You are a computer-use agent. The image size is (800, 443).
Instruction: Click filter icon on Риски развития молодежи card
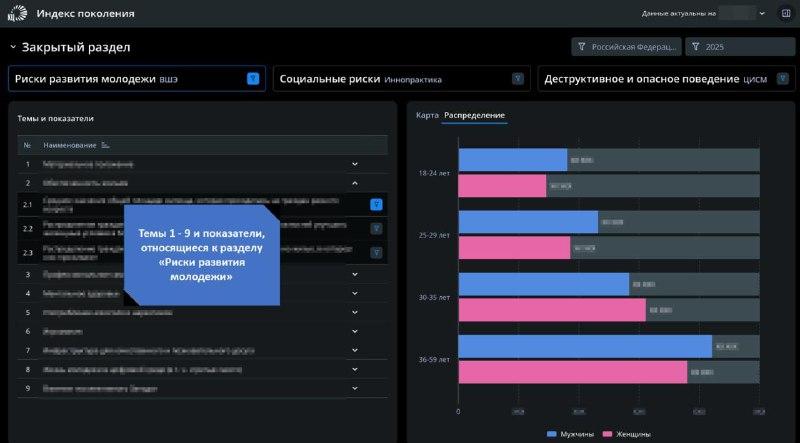[253, 78]
